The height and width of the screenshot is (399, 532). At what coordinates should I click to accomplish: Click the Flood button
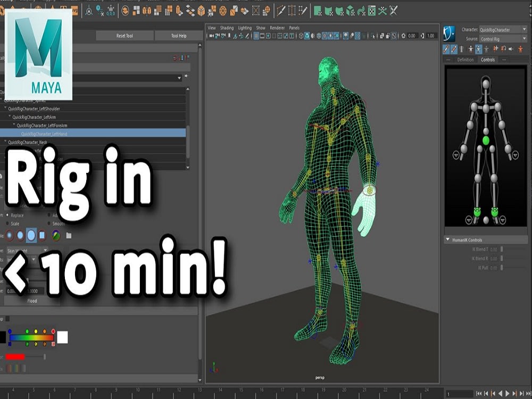tap(32, 301)
